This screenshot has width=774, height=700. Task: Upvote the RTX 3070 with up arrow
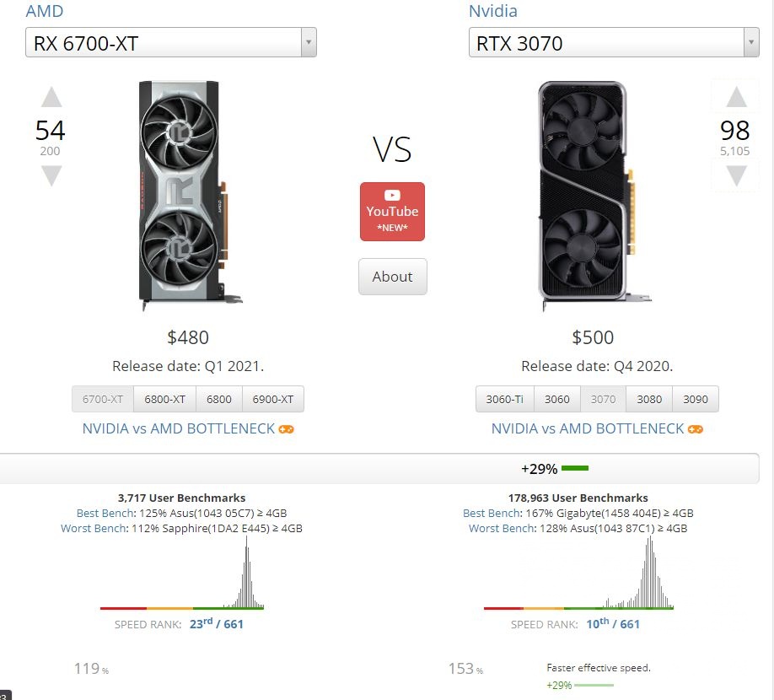click(x=736, y=97)
